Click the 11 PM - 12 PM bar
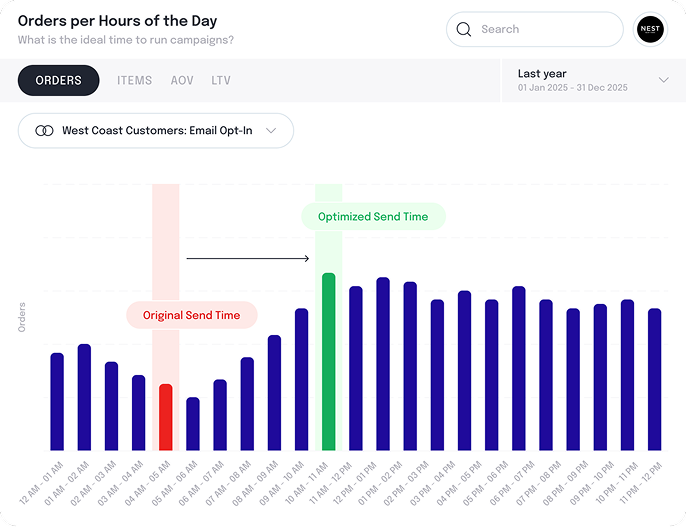Screen dimensions: 686x527 click(654, 379)
